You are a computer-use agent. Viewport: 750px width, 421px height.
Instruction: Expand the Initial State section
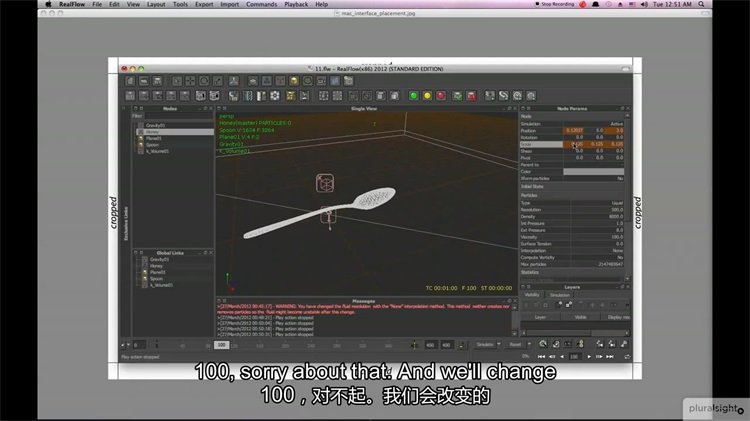(x=572, y=187)
